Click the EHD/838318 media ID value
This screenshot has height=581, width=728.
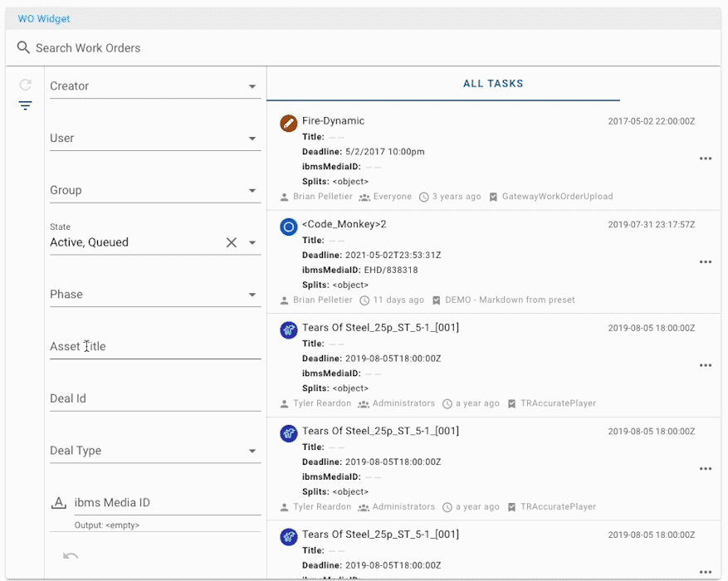[x=391, y=270]
